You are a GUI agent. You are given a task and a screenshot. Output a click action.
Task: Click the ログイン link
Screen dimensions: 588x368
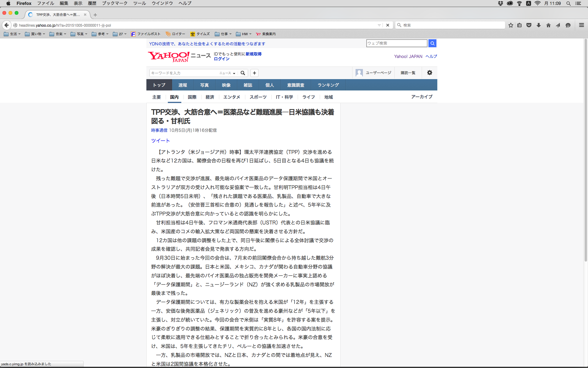tap(221, 59)
